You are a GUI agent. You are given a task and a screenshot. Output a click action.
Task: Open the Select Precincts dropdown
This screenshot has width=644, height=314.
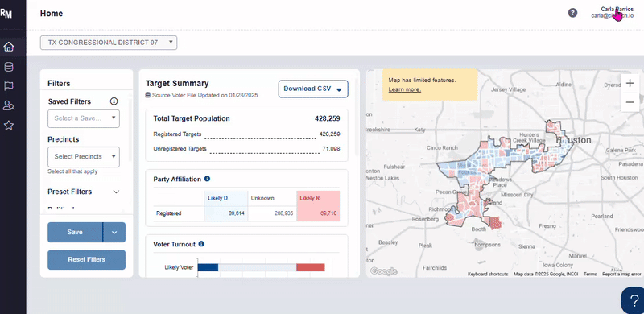point(84,156)
